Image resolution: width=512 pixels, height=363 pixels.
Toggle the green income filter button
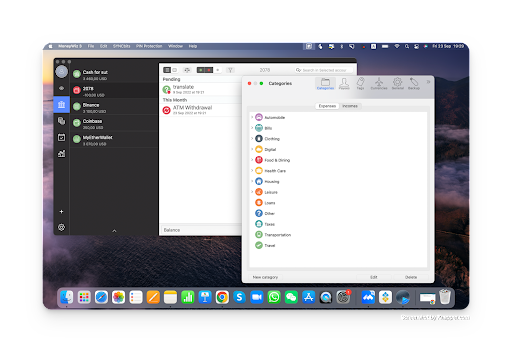click(x=201, y=70)
